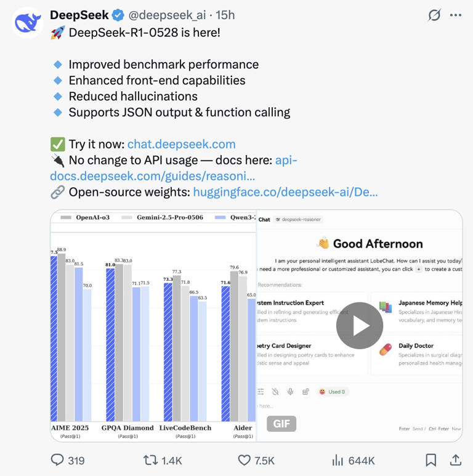
Task: Like the DeepSeek tweet
Action: [x=245, y=460]
